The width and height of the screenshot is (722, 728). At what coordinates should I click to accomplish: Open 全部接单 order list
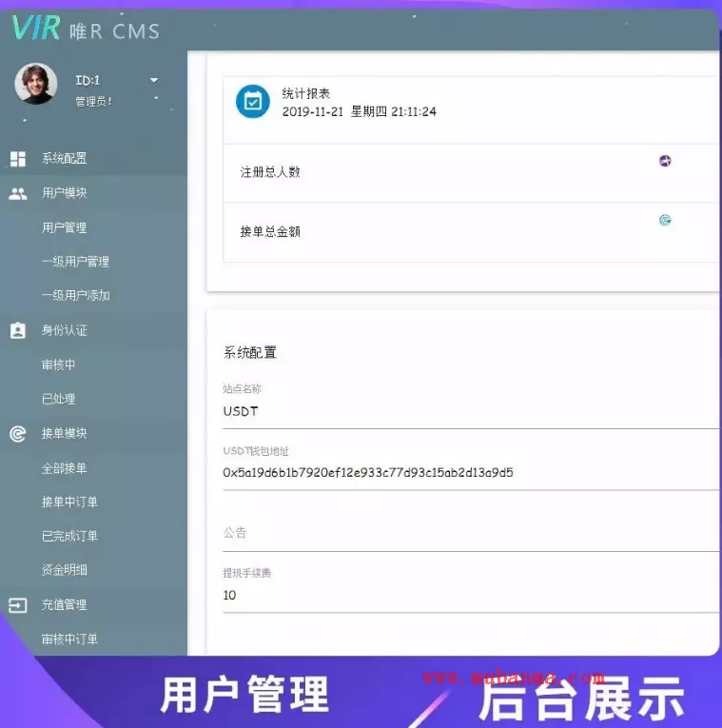pos(64,468)
